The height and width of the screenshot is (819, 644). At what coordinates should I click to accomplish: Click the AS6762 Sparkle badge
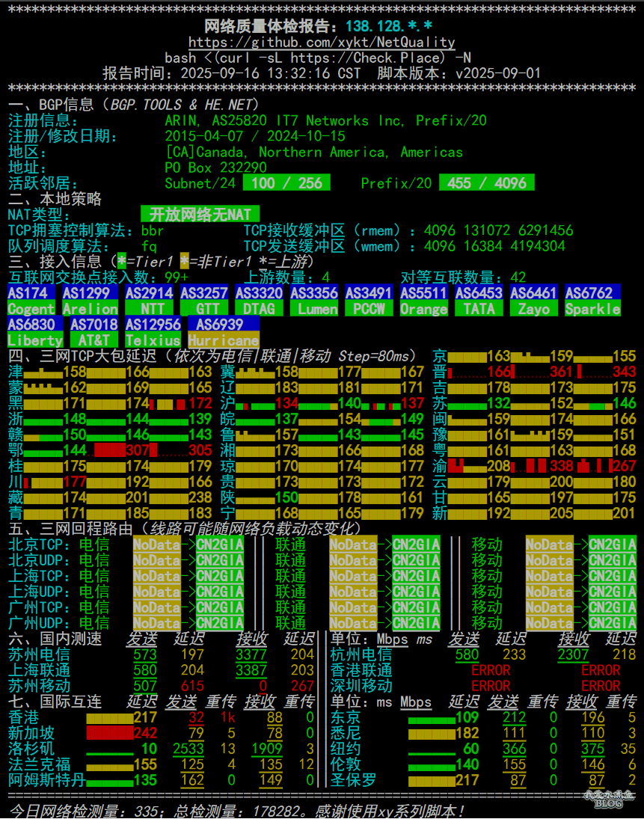[x=593, y=301]
